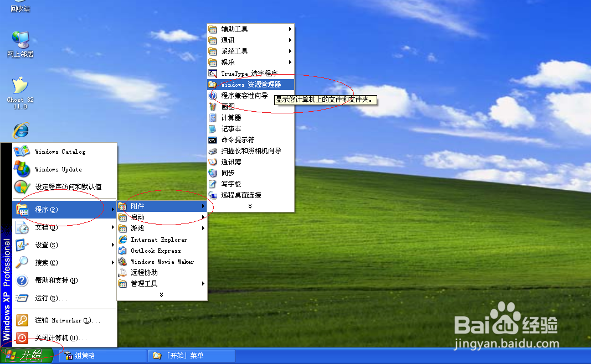Click 同步 synchronize icon
The width and height of the screenshot is (591, 364).
tap(213, 173)
